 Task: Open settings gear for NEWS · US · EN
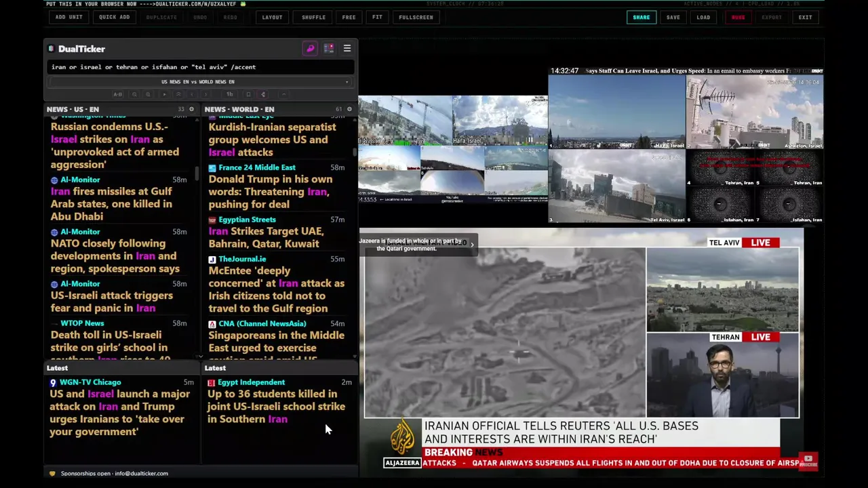pyautogui.click(x=191, y=109)
